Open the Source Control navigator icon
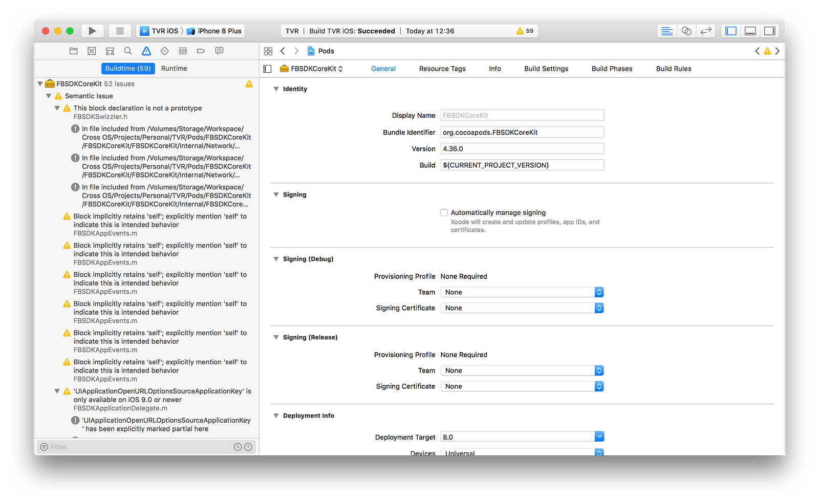 click(92, 51)
